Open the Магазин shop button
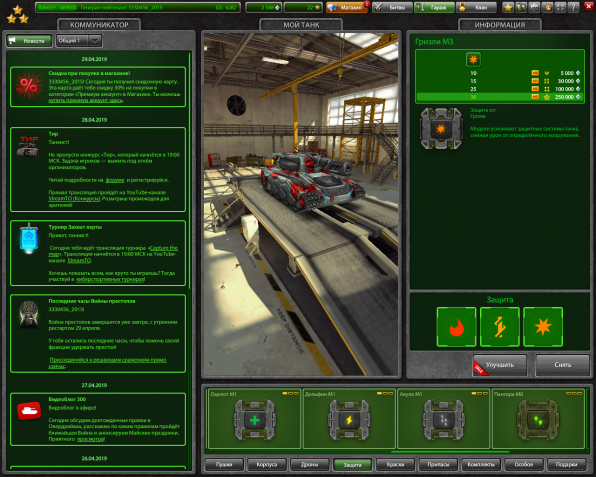Viewport: 596px width, 477px height. point(347,7)
